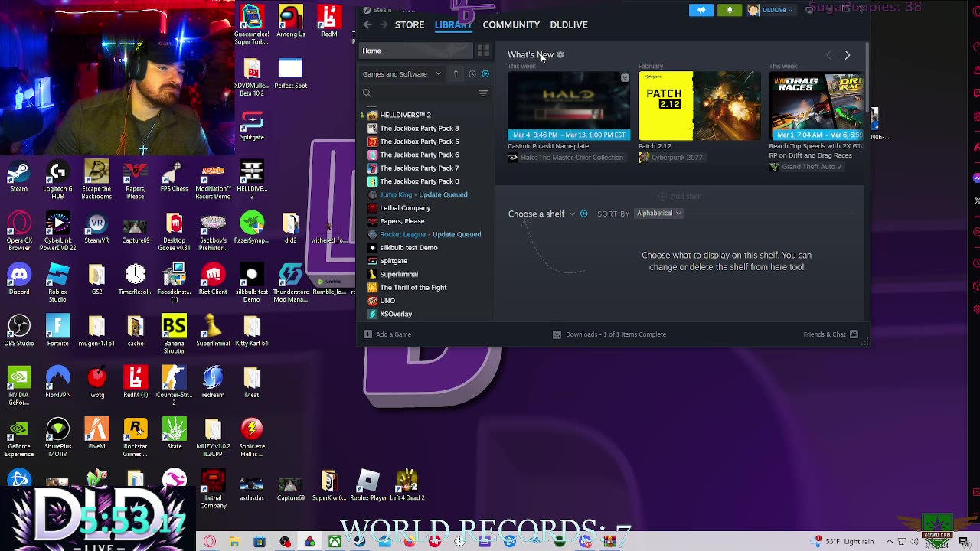Go back with Steam's back arrow

(367, 24)
